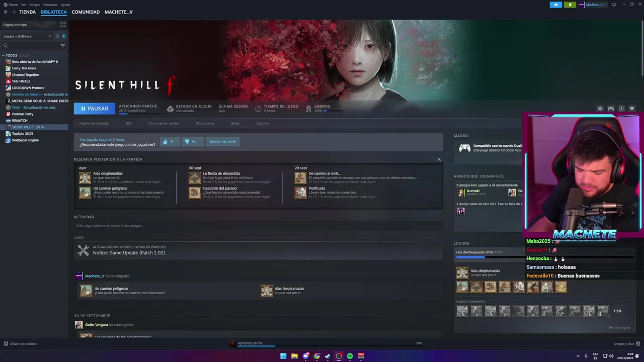Open Spotify from Windows taskbar
Viewport: 644px width, 362px height.
(x=350, y=356)
